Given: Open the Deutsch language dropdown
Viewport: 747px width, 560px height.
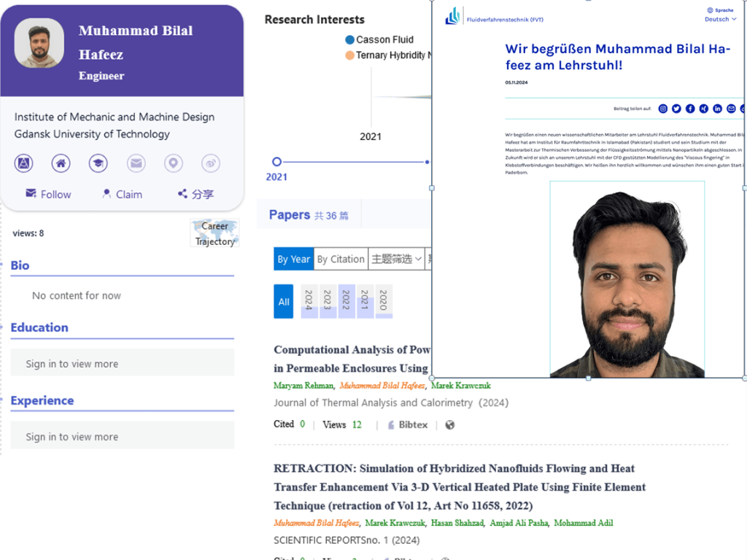Looking at the screenshot, I should pos(720,20).
